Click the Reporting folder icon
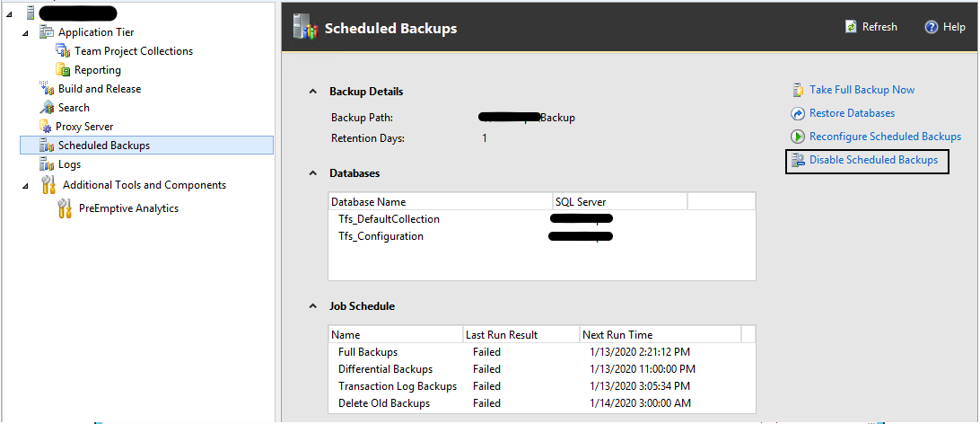Image resolution: width=980 pixels, height=424 pixels. (63, 69)
